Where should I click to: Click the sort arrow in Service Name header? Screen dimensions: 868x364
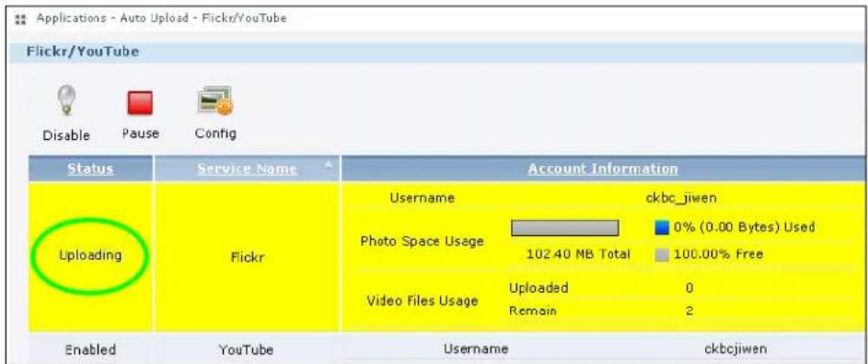329,165
